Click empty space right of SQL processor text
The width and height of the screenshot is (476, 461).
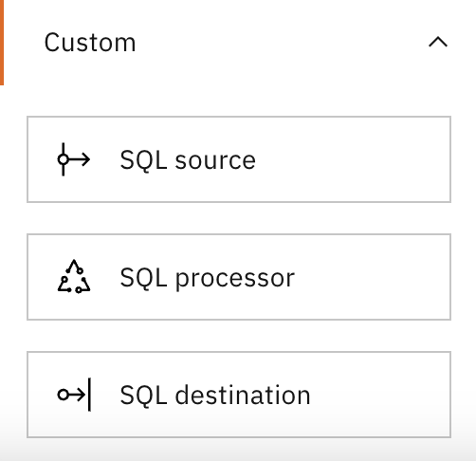click(372, 277)
